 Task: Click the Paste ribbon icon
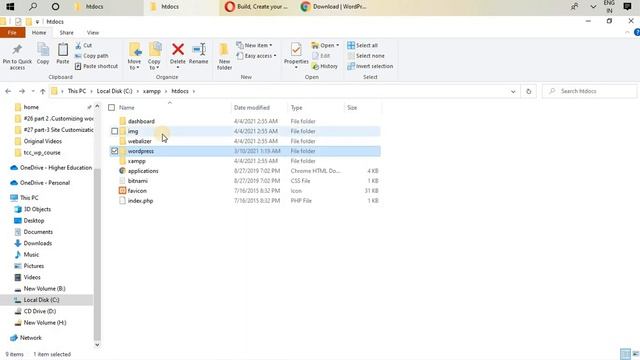pyautogui.click(x=62, y=53)
